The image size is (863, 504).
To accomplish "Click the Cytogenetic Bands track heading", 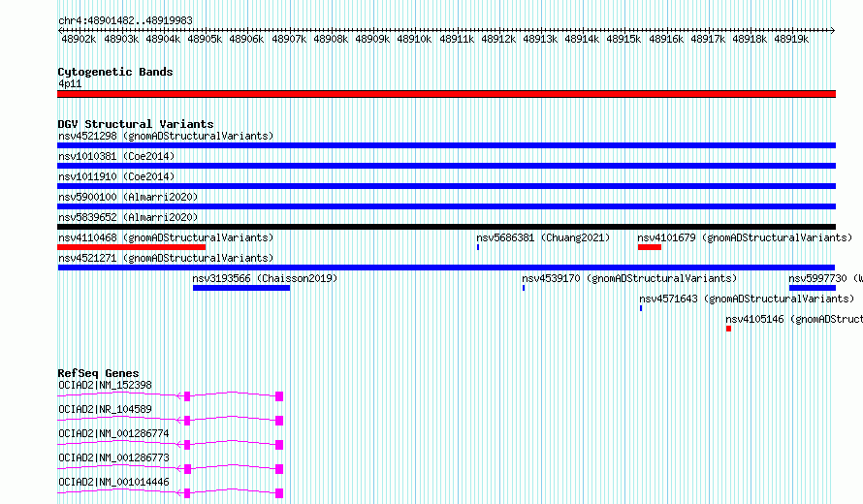I will coord(115,72).
